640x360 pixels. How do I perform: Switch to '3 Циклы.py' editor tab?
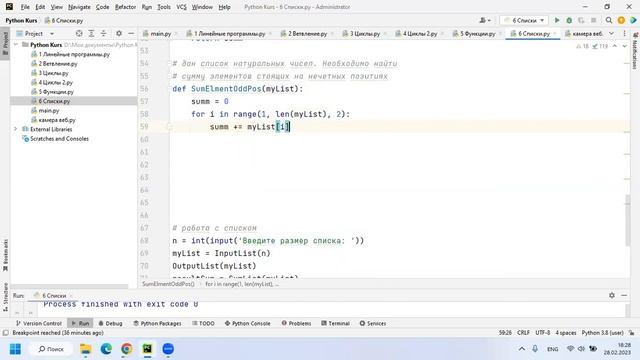pos(365,33)
